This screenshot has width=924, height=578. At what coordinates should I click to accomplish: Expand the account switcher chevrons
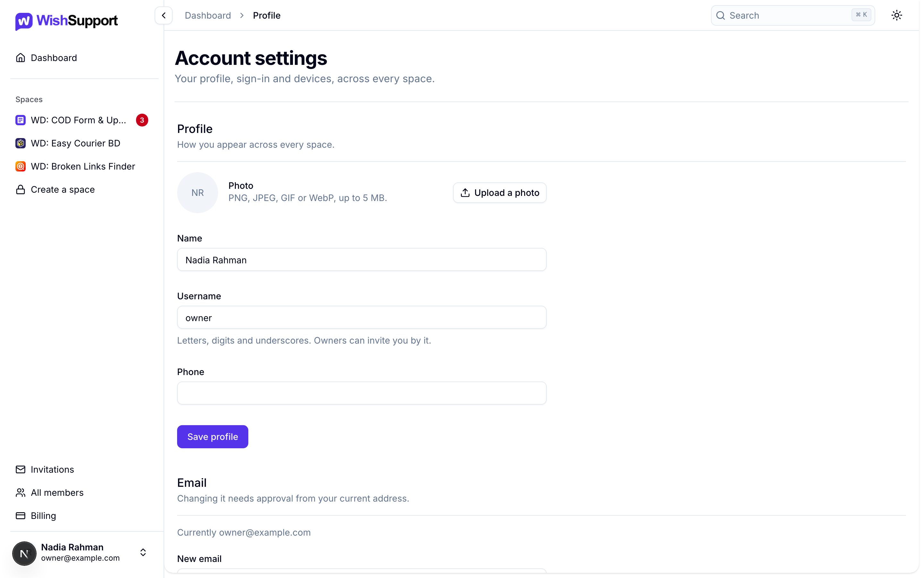(143, 553)
